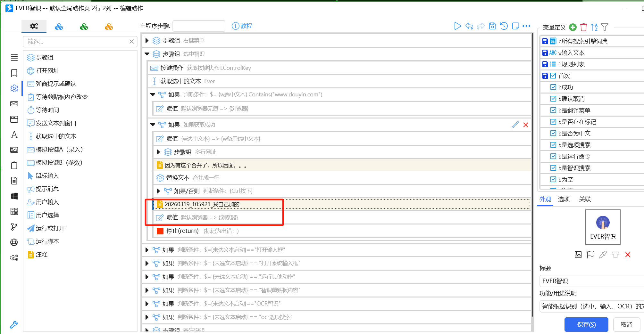
Task: Remove the action icon with red X
Action: (x=628, y=255)
